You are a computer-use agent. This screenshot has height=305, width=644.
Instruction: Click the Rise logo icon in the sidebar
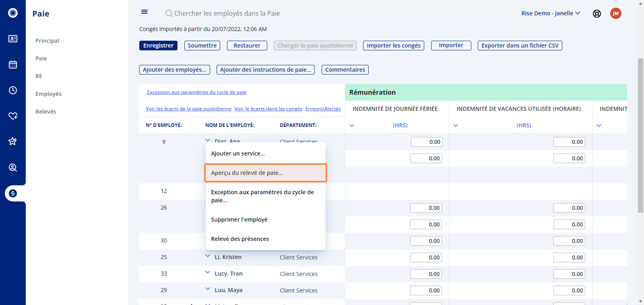[13, 13]
